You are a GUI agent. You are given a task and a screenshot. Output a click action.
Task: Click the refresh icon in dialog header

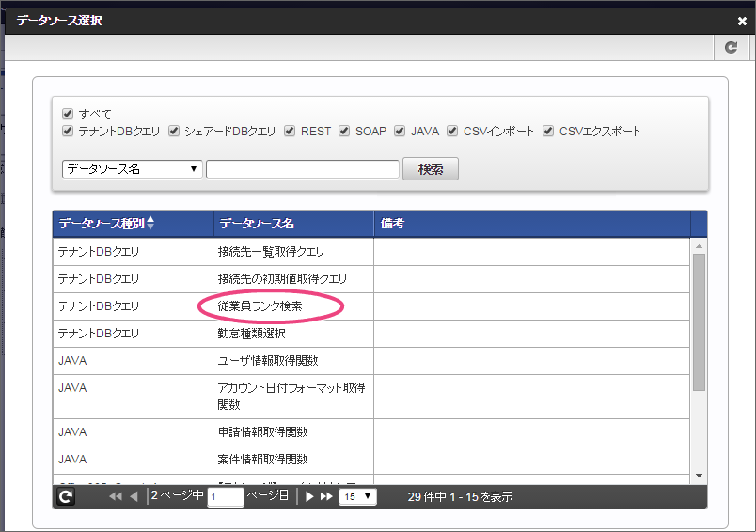[x=731, y=47]
